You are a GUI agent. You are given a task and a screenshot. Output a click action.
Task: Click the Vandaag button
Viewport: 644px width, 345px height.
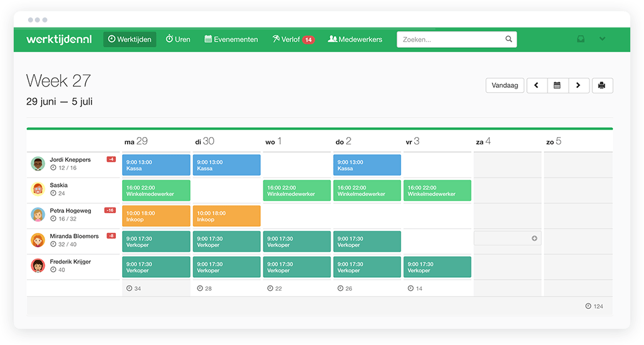[x=504, y=85]
